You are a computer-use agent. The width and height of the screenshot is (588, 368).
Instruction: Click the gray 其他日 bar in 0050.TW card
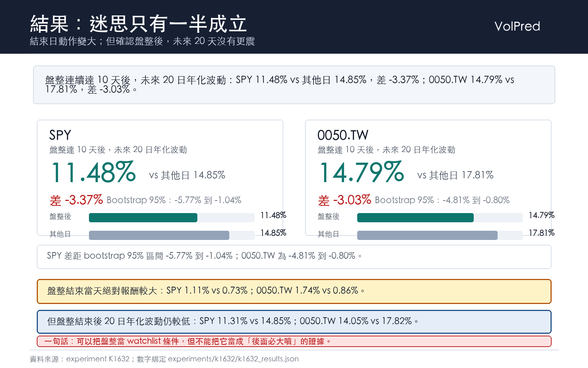427,235
